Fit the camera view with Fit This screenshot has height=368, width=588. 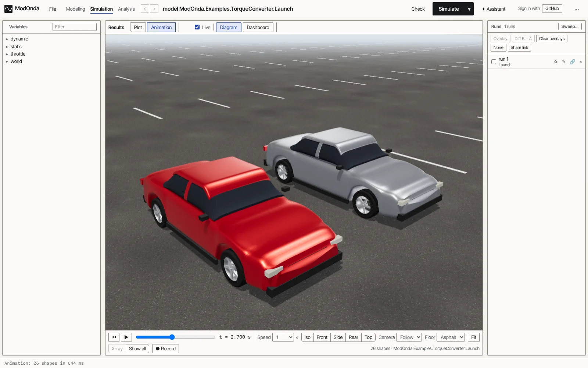(x=474, y=337)
